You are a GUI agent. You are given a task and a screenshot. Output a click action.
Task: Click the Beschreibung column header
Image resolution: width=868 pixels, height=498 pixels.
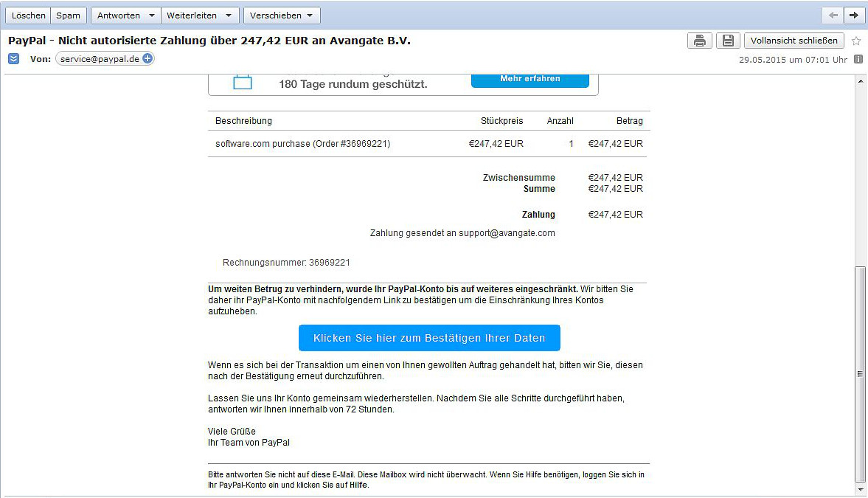pyautogui.click(x=243, y=121)
